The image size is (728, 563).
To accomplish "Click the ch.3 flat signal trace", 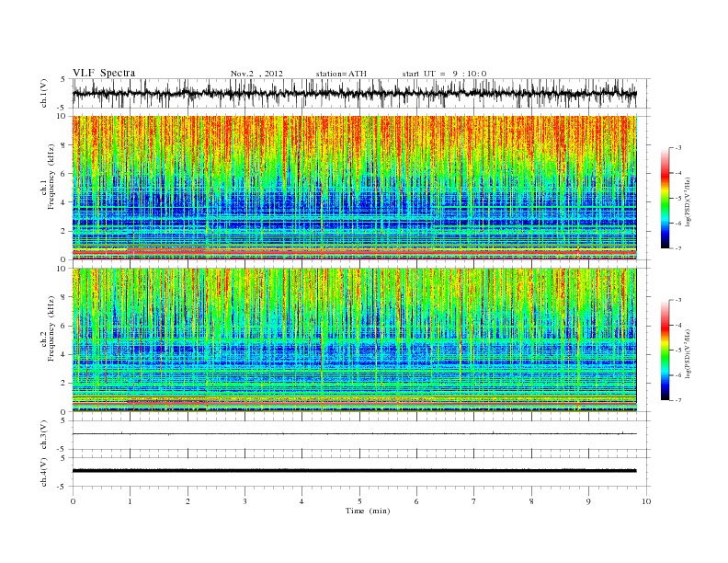I will coord(355,434).
